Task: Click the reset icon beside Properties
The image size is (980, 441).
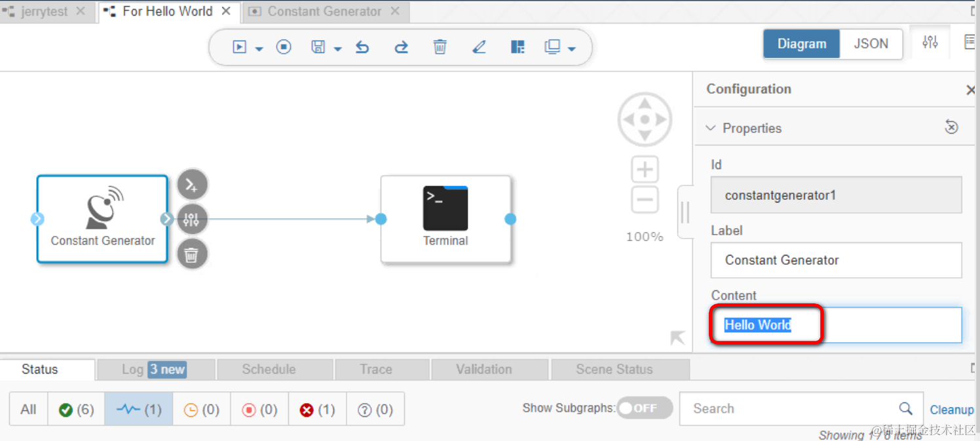Action: click(951, 127)
